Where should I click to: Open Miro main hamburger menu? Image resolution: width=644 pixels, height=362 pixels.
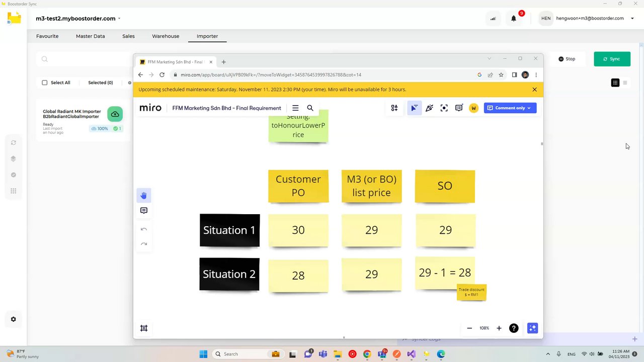coord(295,108)
